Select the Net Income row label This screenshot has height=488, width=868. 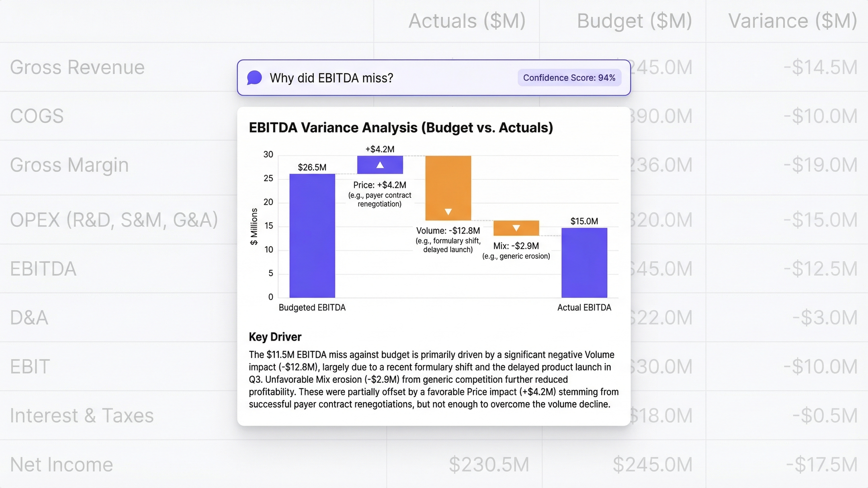tap(61, 465)
